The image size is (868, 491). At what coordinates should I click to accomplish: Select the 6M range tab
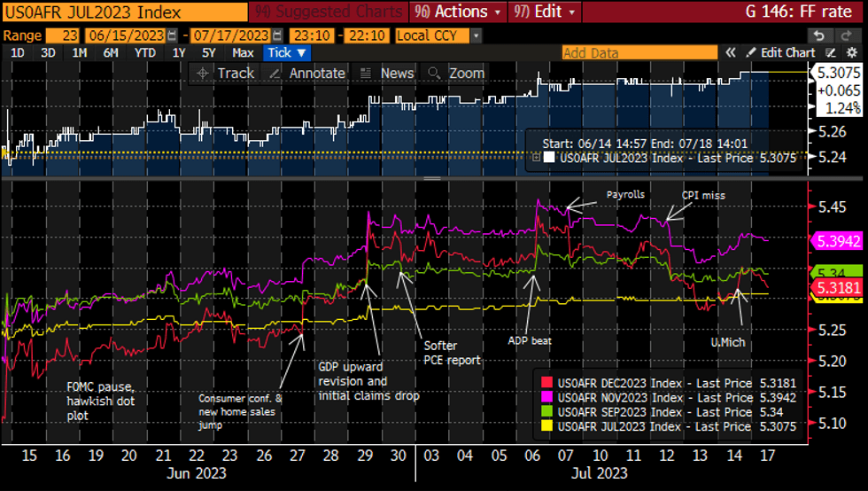point(111,52)
